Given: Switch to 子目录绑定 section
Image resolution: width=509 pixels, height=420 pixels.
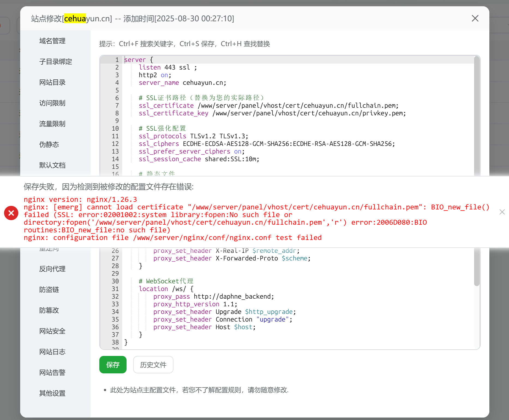Looking at the screenshot, I should (55, 62).
